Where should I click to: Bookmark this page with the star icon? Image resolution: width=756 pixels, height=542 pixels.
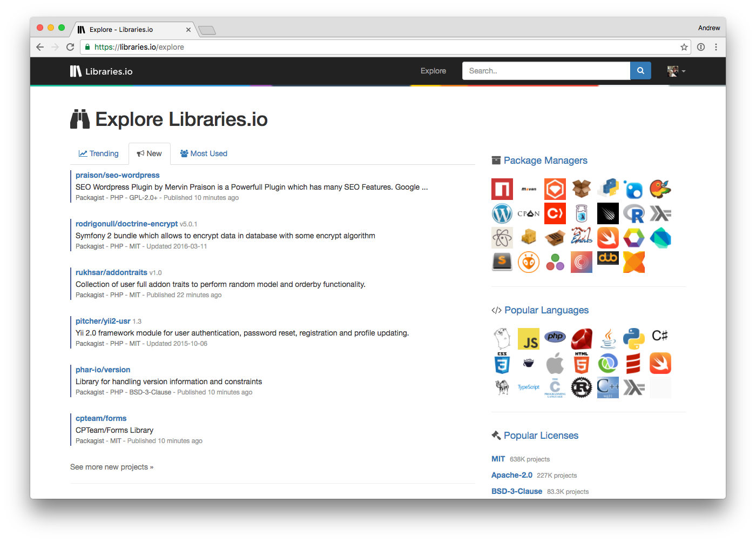(x=684, y=47)
